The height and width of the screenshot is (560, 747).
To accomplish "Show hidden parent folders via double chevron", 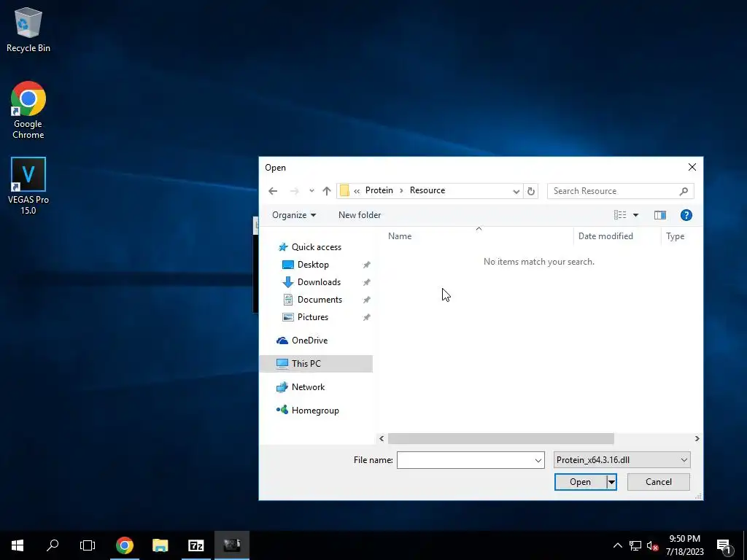I will point(356,191).
